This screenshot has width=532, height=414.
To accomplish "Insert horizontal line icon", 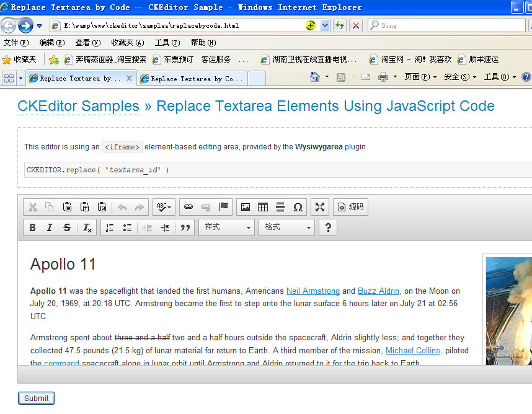I will tap(280, 207).
